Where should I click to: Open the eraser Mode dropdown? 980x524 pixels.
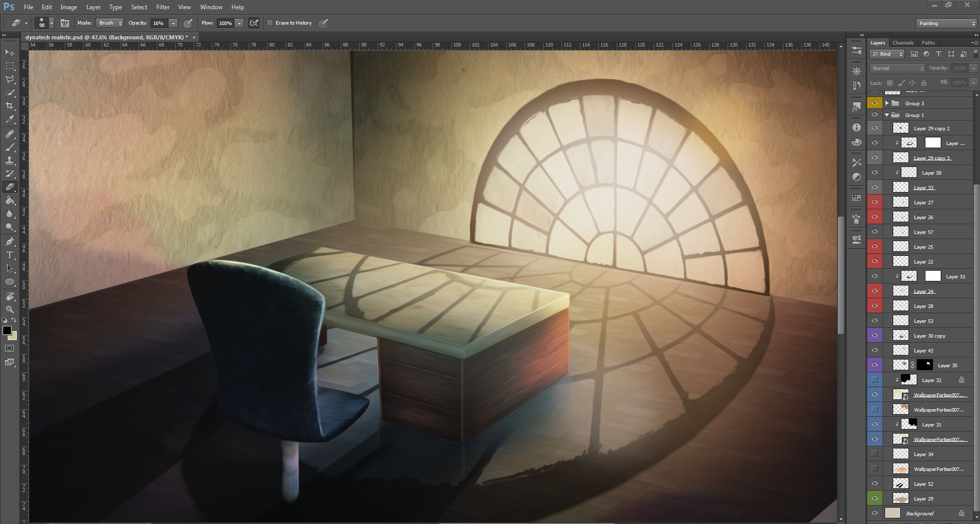(x=110, y=23)
